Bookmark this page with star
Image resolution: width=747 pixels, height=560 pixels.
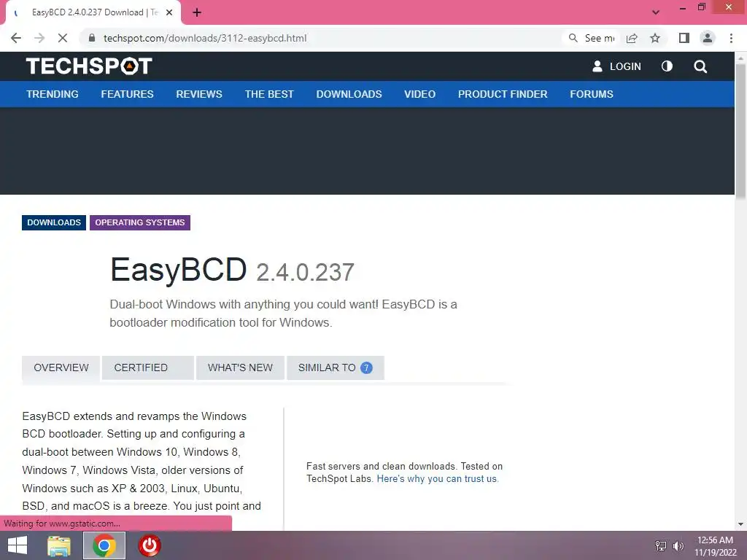(x=655, y=38)
